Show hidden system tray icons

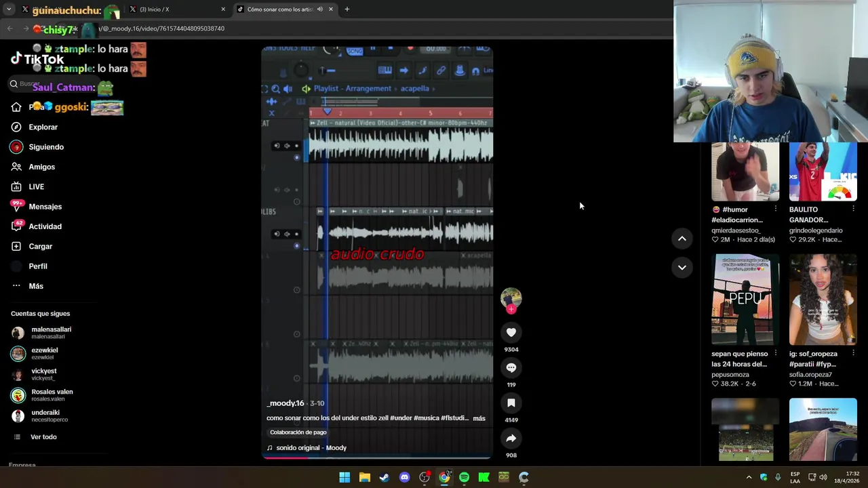click(749, 478)
